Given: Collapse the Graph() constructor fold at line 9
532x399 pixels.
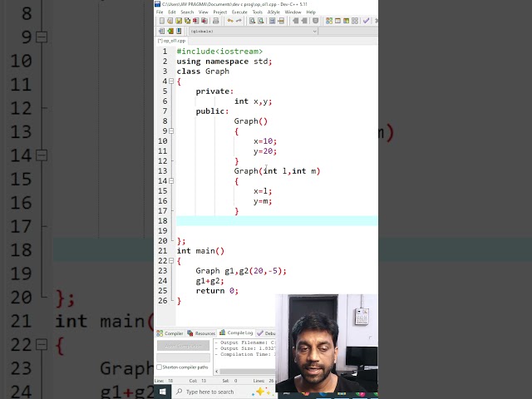Looking at the screenshot, I should point(171,131).
